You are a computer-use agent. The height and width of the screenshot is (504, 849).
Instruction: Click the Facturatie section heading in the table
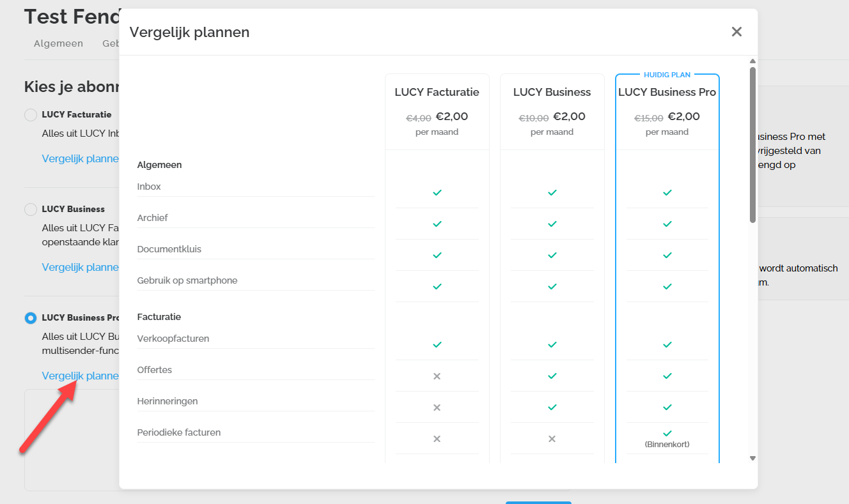(159, 317)
